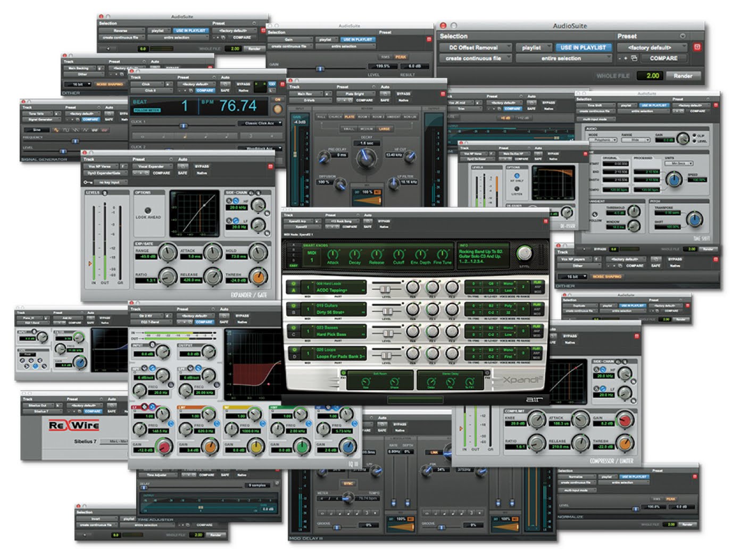The image size is (740, 560).
Task: Select the sine waveform icon in Signal Generator
Action: point(56,130)
